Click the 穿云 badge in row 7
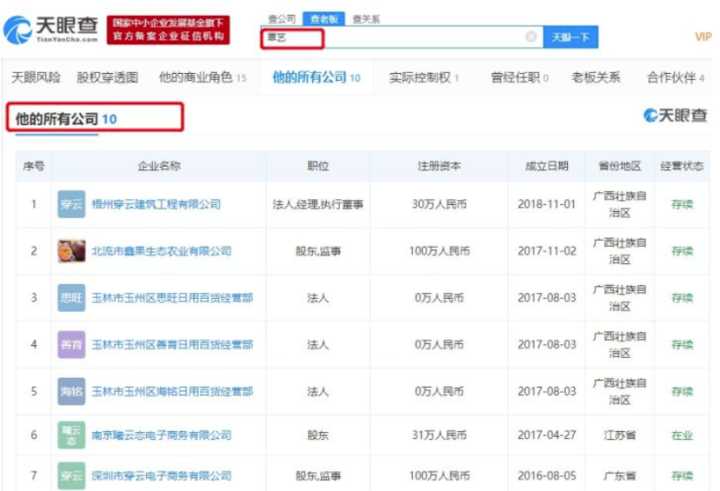 pos(71,477)
